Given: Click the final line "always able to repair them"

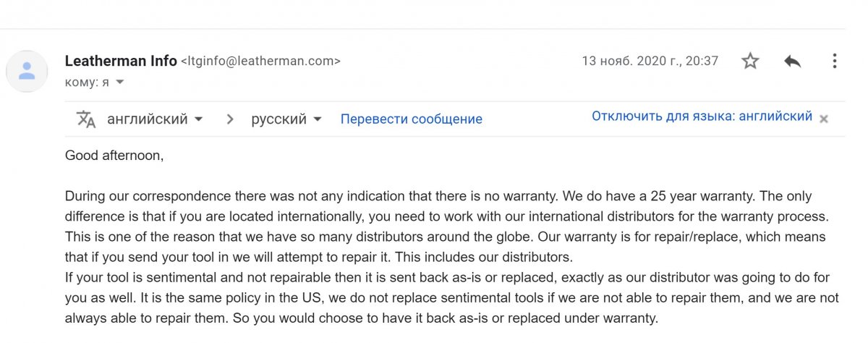Looking at the screenshot, I should 362,318.
